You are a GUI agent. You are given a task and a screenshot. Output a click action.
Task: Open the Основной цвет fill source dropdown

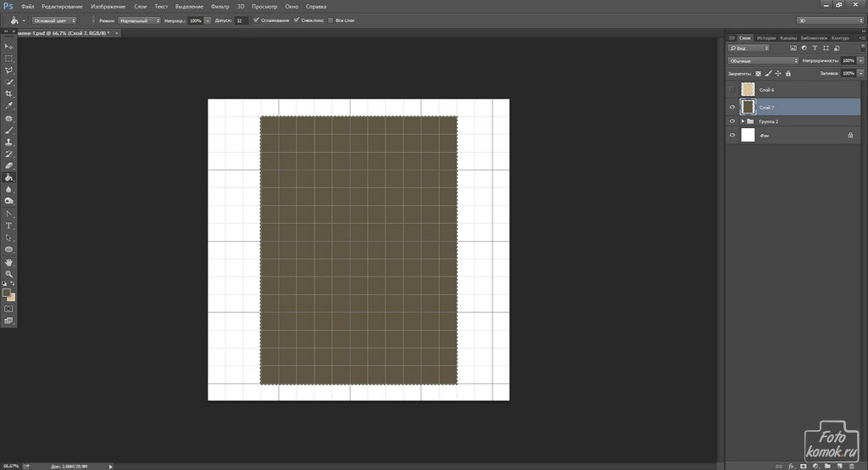[x=55, y=20]
